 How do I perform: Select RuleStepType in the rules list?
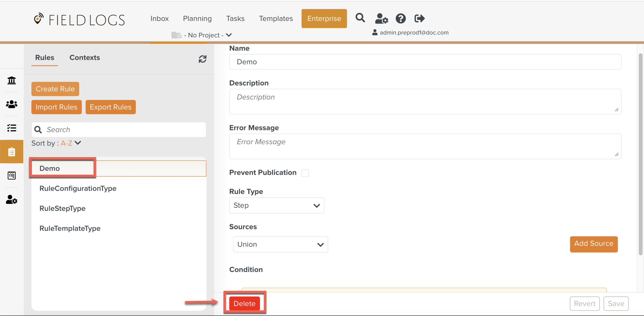coord(62,208)
